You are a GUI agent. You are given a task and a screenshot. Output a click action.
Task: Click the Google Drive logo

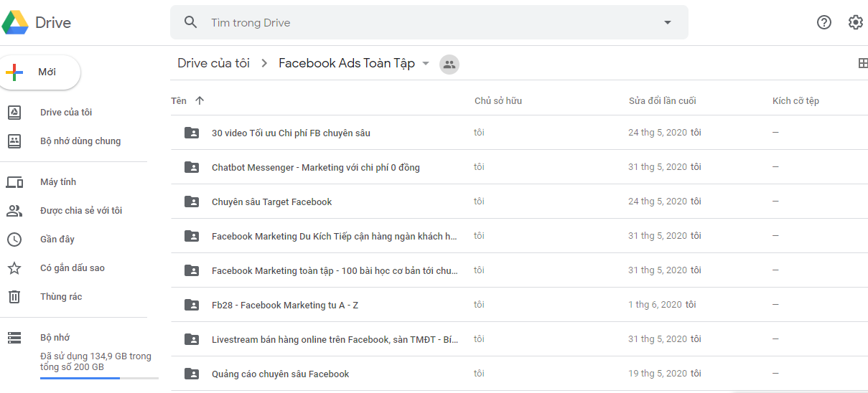pyautogui.click(x=36, y=22)
